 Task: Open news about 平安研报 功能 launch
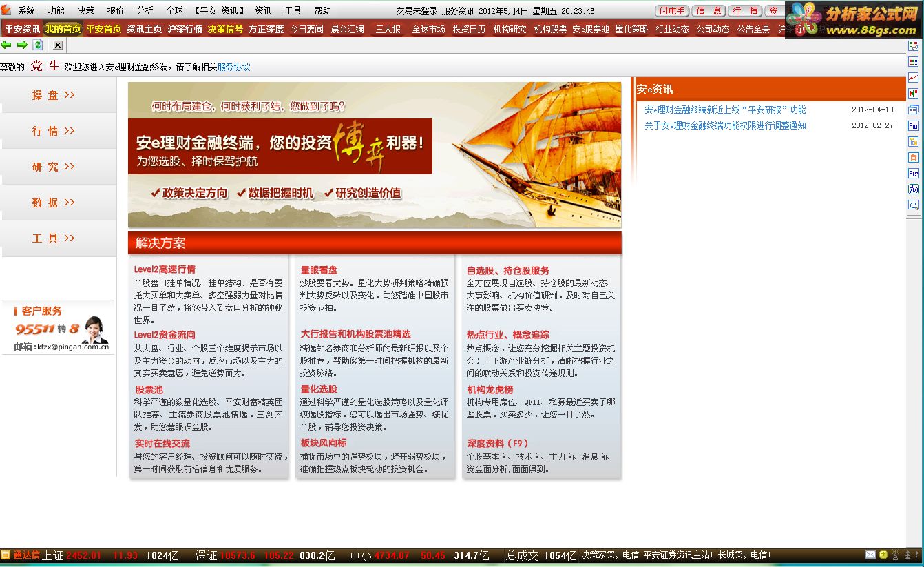[x=725, y=110]
